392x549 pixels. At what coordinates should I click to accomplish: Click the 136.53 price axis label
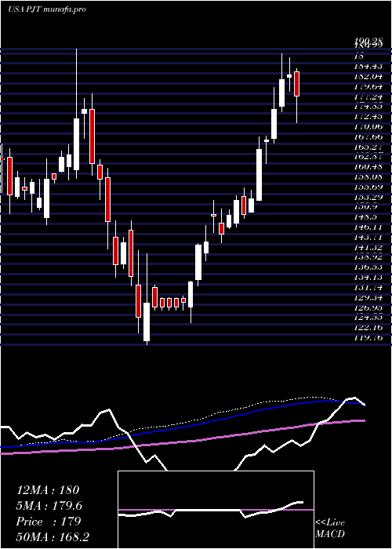[x=368, y=267]
